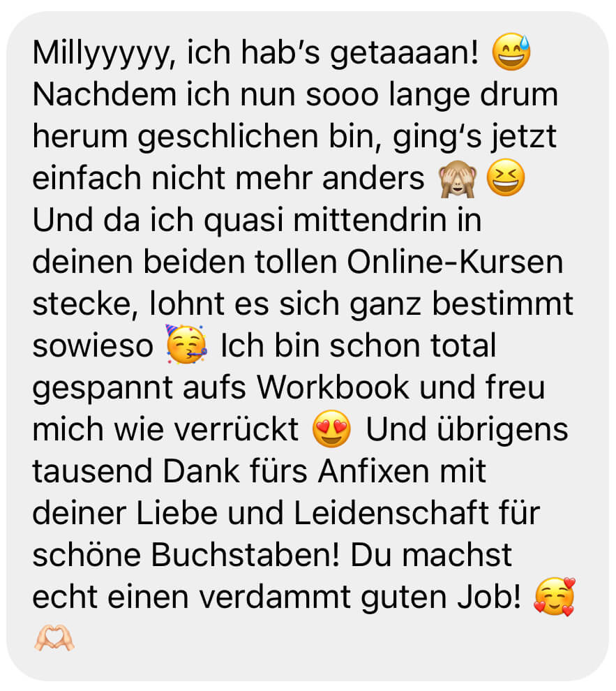The image size is (616, 691).
Task: Click the word 'Leidenschaft' in the message
Action: [x=391, y=514]
